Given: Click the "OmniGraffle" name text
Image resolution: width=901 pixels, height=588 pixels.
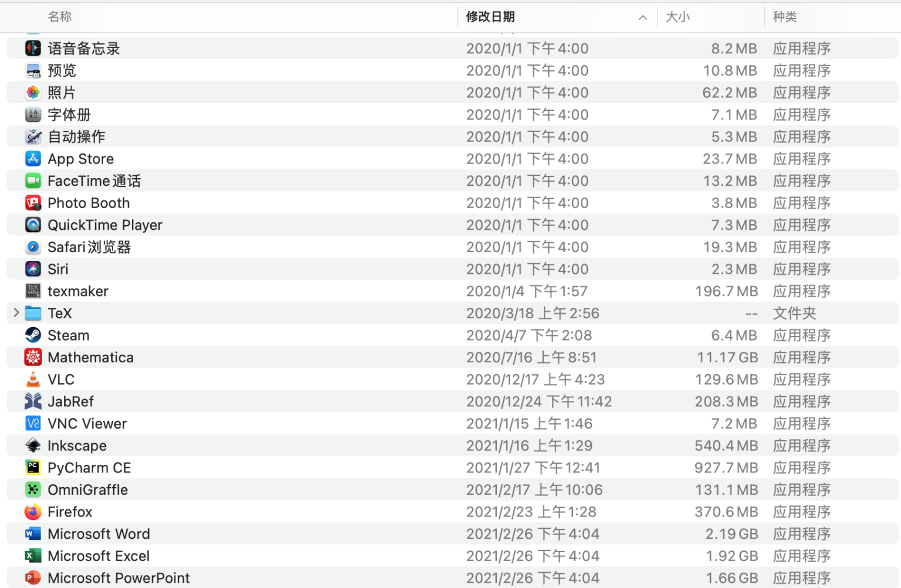Looking at the screenshot, I should tap(87, 490).
